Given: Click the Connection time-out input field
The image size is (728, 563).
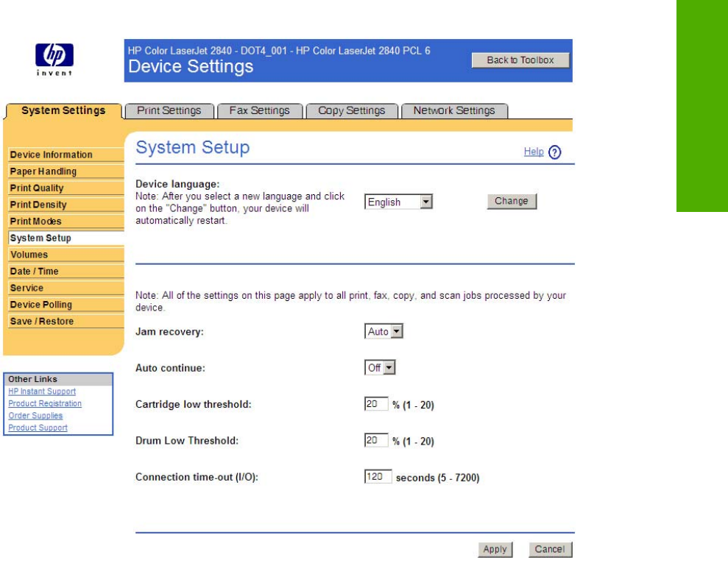Looking at the screenshot, I should [378, 477].
